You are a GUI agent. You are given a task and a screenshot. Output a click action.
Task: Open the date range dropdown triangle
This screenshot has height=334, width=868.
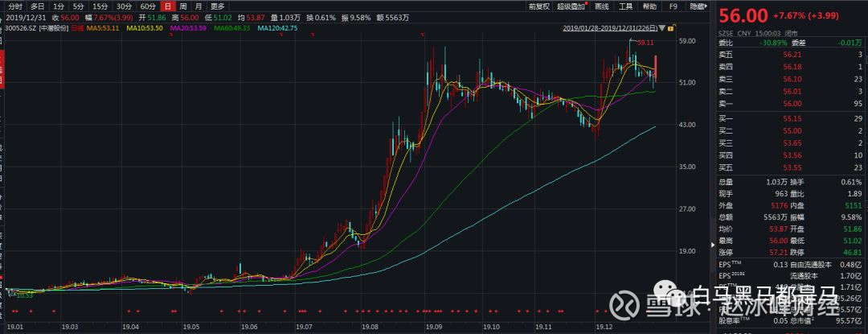coord(661,27)
